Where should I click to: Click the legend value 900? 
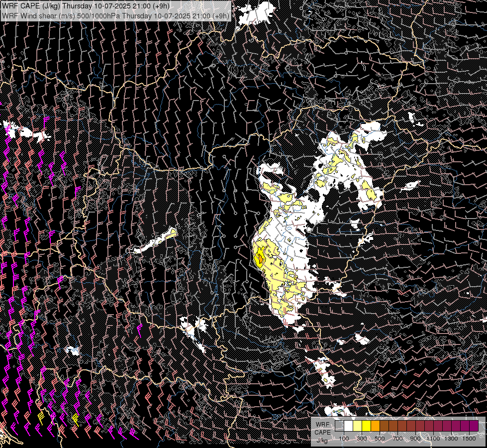click(415, 439)
